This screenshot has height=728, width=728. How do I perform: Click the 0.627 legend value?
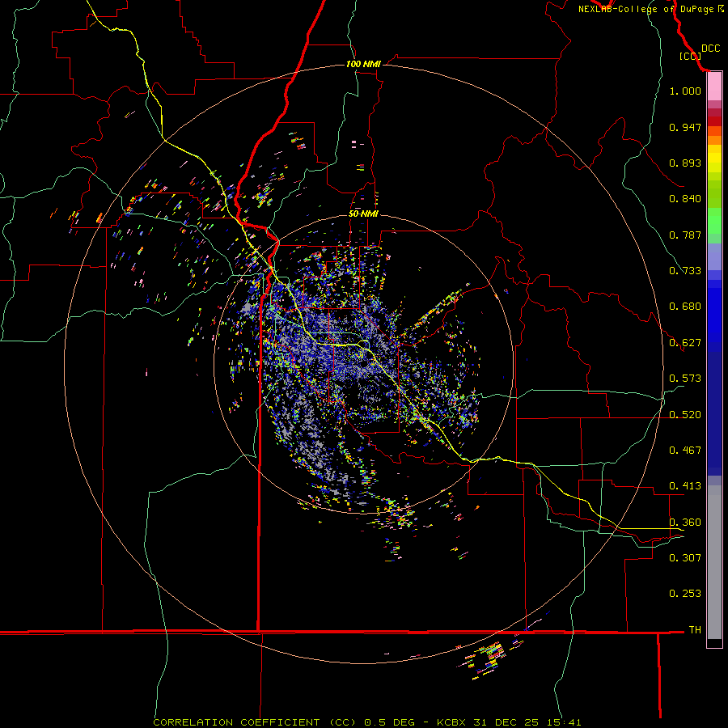pyautogui.click(x=685, y=343)
